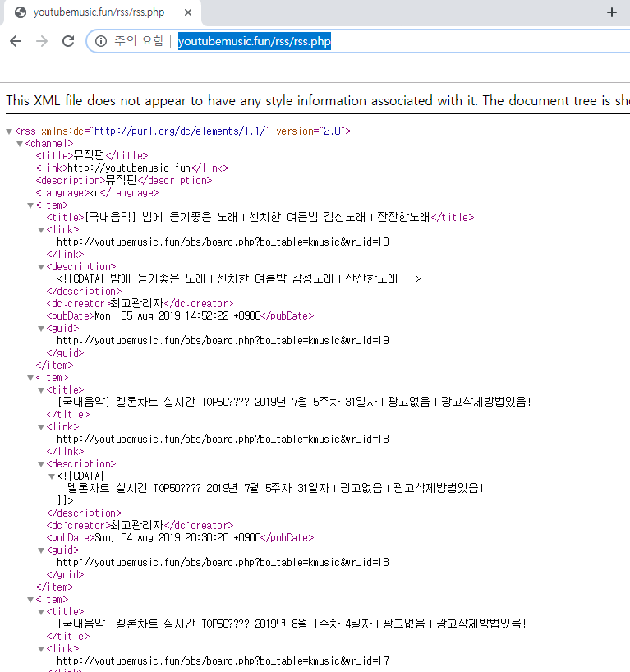Click the 주의 요함 security warning label
Viewport: 630px width, 672px height.
point(139,41)
